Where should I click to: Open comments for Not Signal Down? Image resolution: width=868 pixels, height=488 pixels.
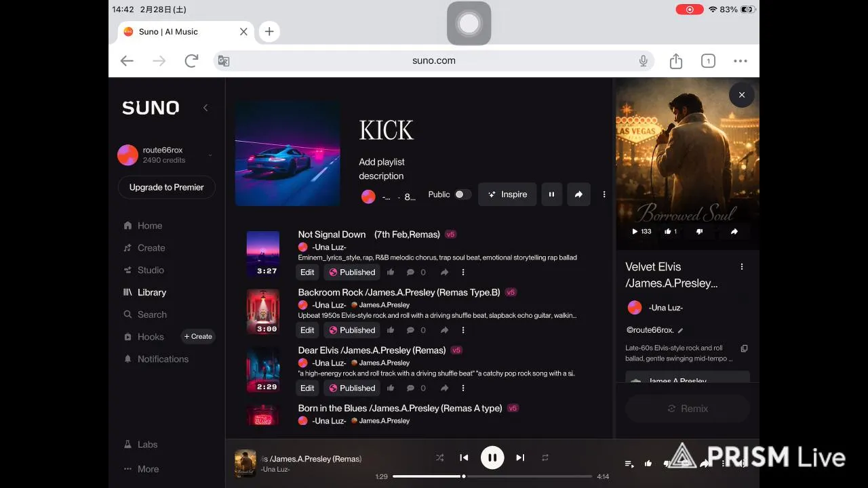coord(416,272)
